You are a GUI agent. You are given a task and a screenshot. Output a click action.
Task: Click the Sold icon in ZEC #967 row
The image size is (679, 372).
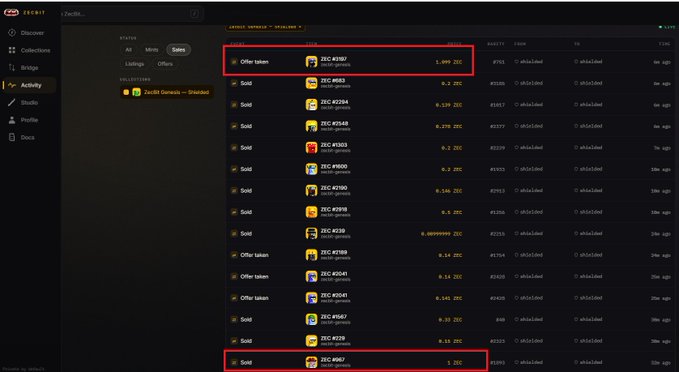[234, 362]
